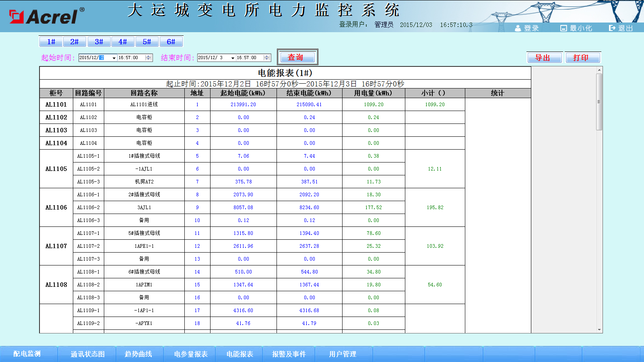The image size is (644, 362).
Task: Open 用户管理 user management menu
Action: coord(343,354)
